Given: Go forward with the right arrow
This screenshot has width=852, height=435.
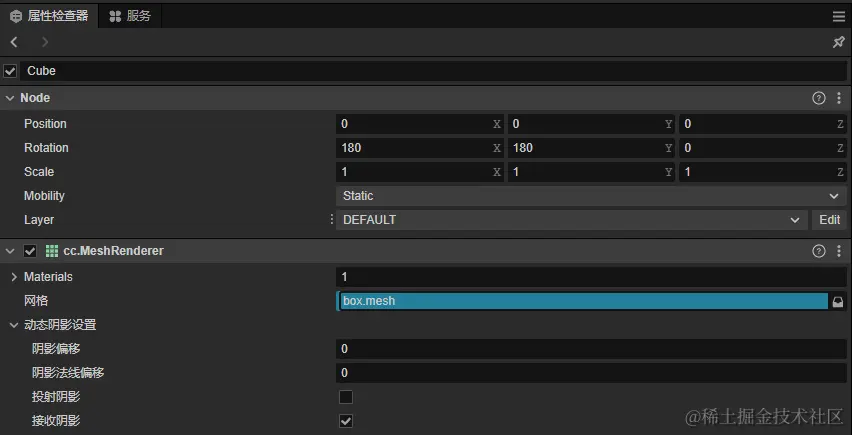Looking at the screenshot, I should 45,42.
